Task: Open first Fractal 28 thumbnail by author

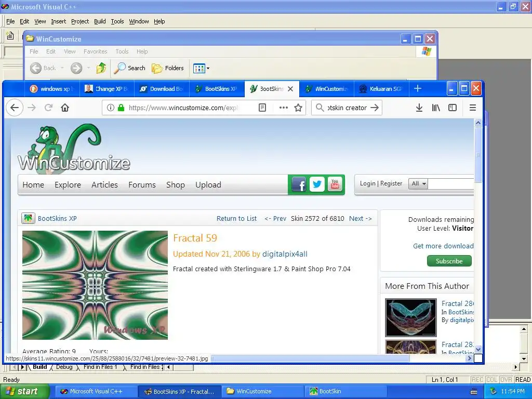Action: 411,317
